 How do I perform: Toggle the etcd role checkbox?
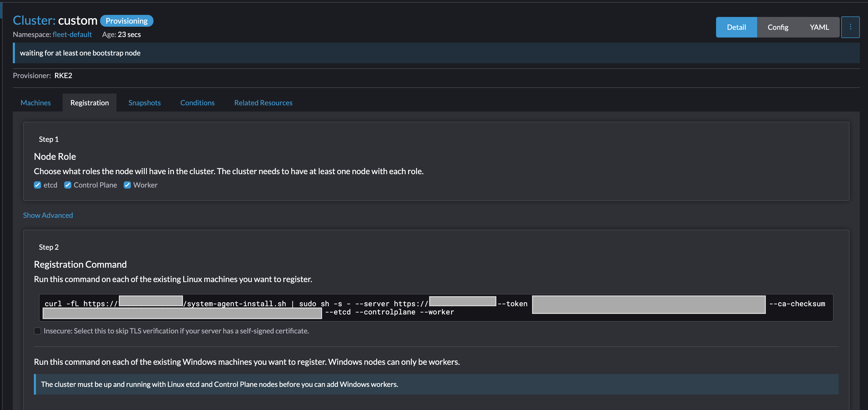coord(37,185)
